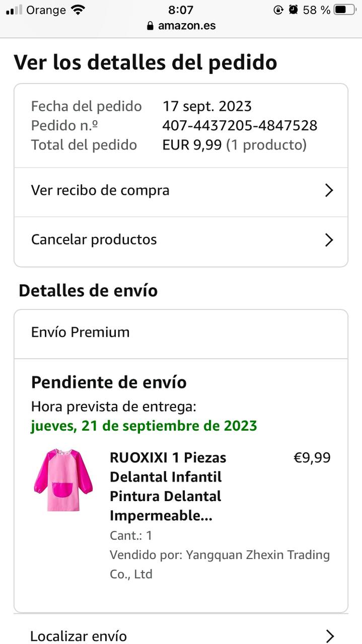Screen dimensions: 362x644
Task: Tap seller Yangquan Zhexin Trading Co., Ltd
Action: pos(220,565)
